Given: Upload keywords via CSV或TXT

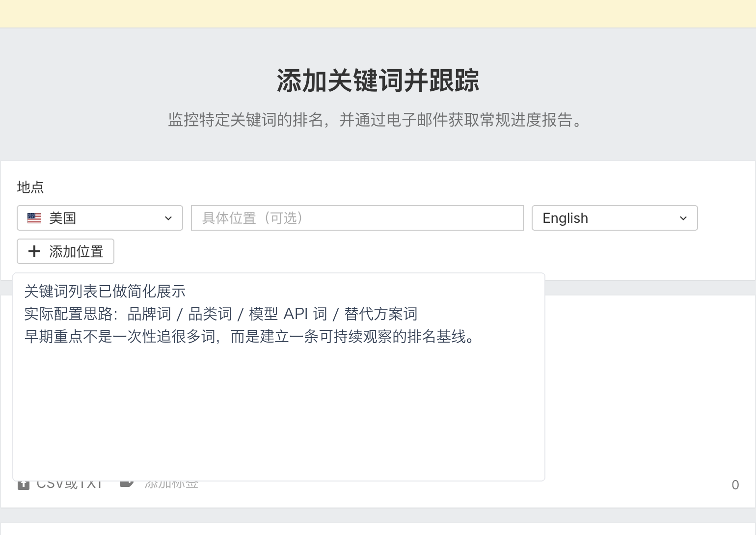Looking at the screenshot, I should [60, 484].
